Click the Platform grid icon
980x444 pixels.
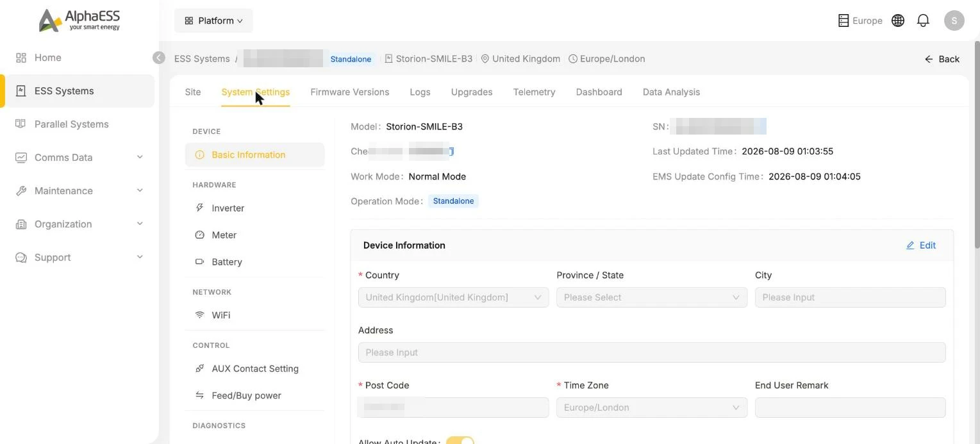point(188,21)
